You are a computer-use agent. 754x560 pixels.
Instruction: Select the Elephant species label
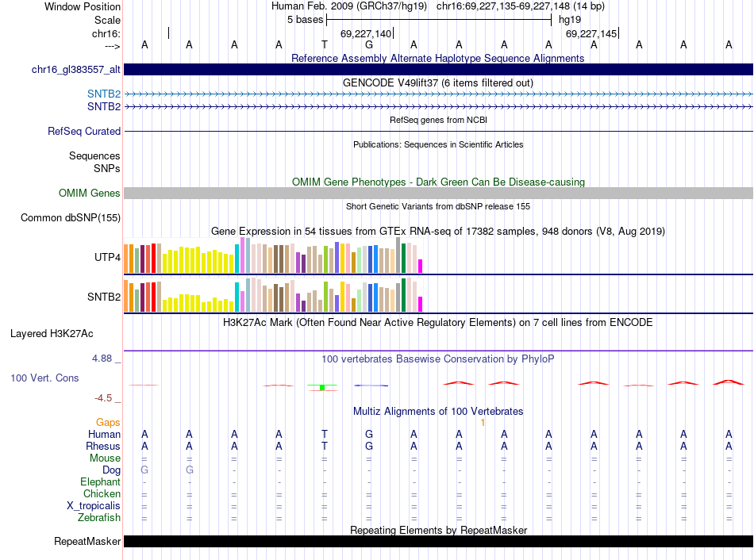click(x=100, y=482)
